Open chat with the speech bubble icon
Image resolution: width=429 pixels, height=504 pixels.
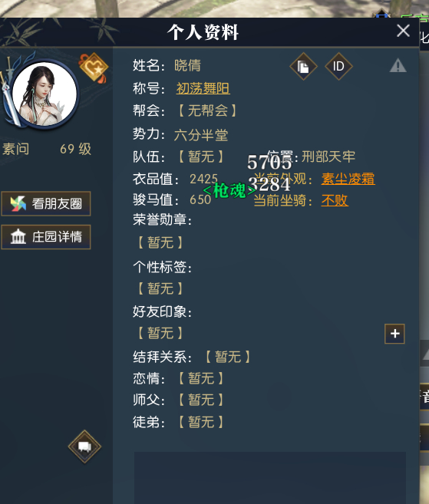84,446
